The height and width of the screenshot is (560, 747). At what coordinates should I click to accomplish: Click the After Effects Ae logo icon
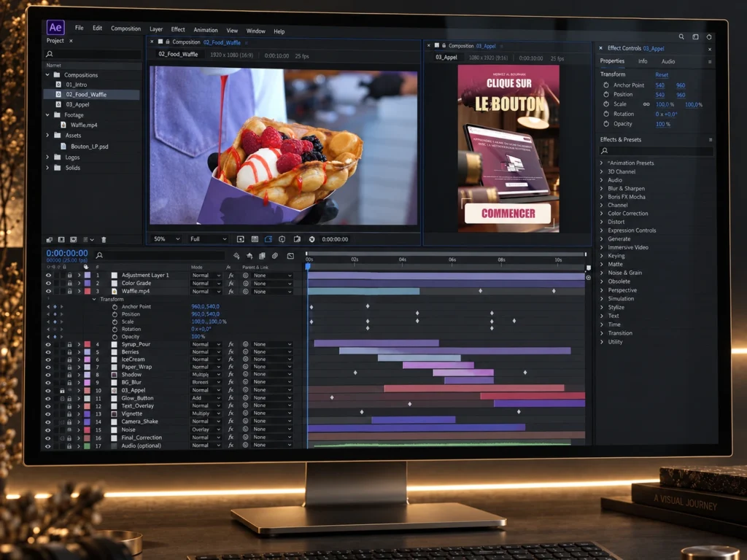tap(55, 27)
